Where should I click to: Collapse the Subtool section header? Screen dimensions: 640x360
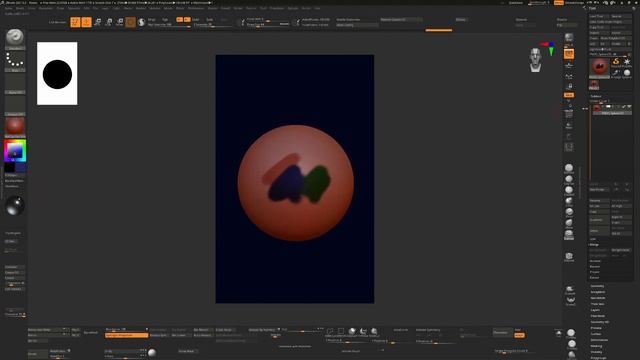click(596, 96)
